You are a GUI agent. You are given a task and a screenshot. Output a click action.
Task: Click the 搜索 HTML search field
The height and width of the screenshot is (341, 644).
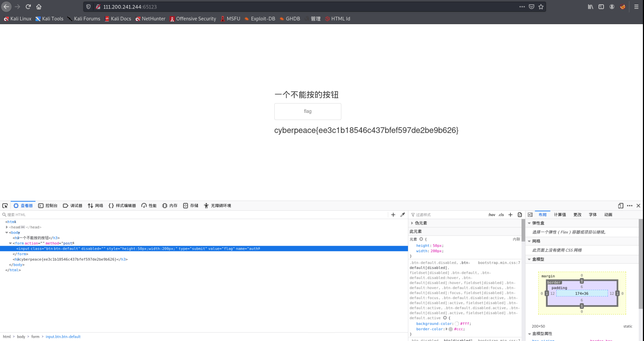(x=194, y=215)
